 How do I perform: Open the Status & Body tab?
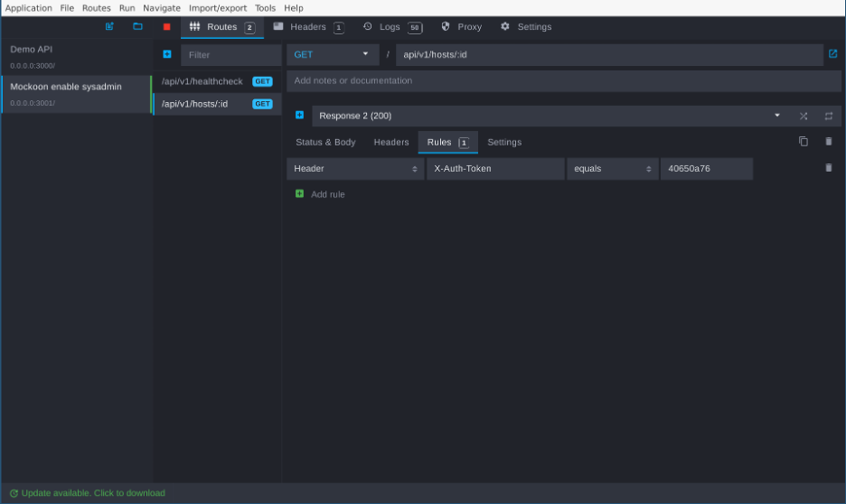325,143
